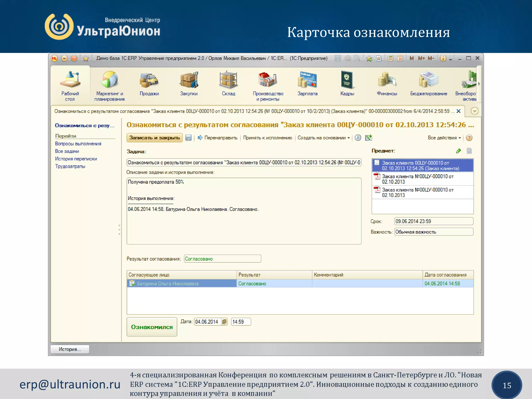Click Записать и закрыть button
This screenshot has height=399, width=532.
(155, 138)
